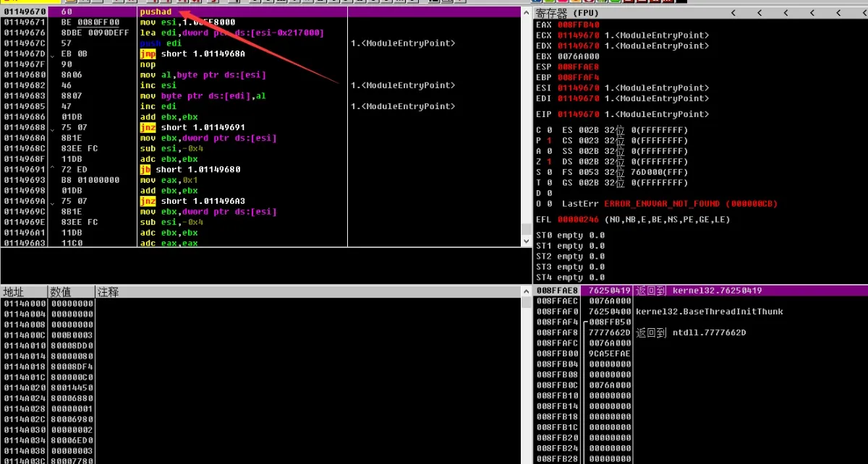This screenshot has height=464, width=868.
Task: Click dump value 80006880 at 0114A024
Action: (x=72, y=398)
